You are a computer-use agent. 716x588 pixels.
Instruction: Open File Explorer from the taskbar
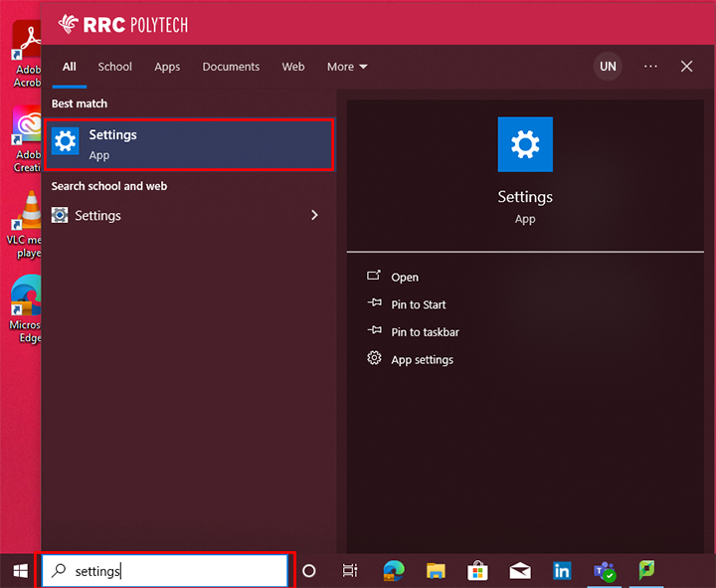pos(436,570)
